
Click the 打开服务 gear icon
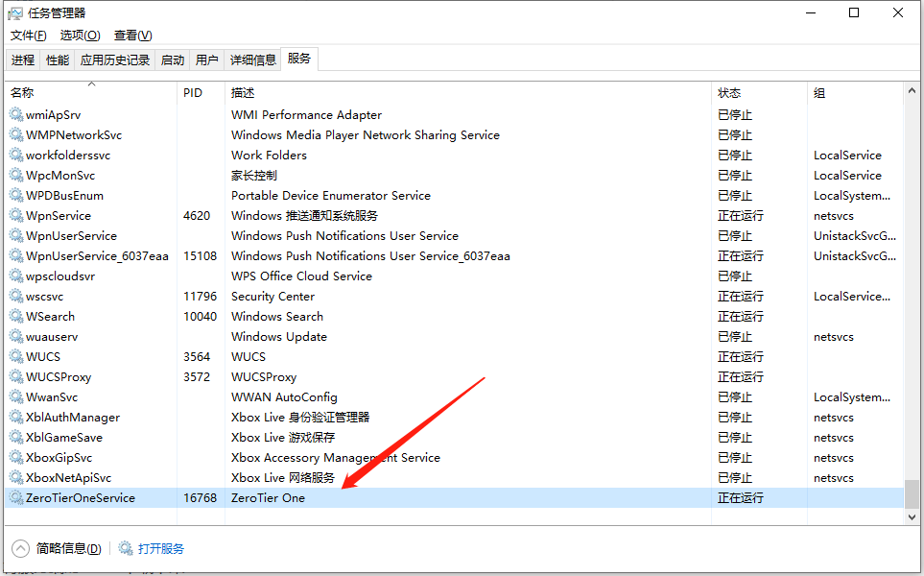[x=126, y=549]
